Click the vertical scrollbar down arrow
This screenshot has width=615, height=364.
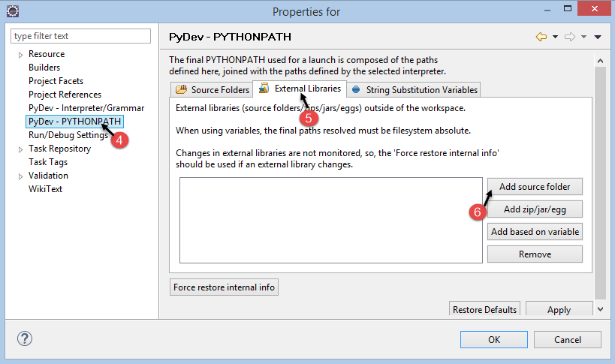(x=600, y=308)
